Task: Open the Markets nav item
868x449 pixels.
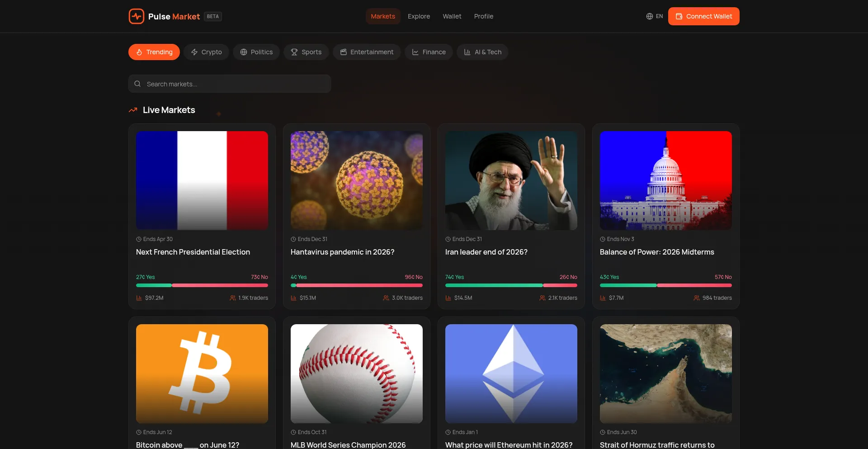Action: (x=383, y=16)
